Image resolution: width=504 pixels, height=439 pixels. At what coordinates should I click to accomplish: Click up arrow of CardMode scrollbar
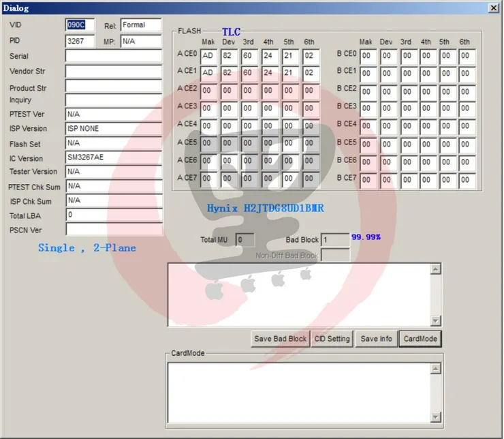[x=435, y=369]
